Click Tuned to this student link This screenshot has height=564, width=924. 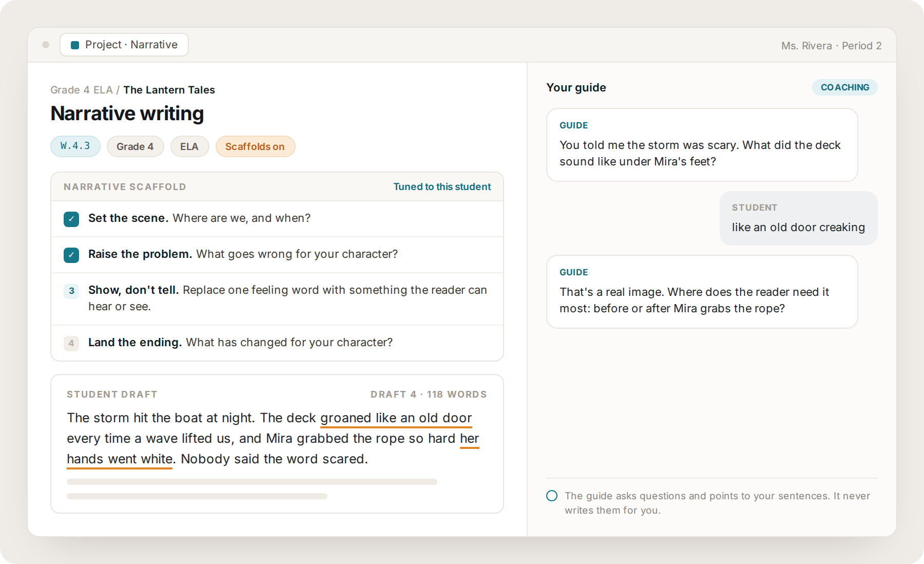coord(442,187)
